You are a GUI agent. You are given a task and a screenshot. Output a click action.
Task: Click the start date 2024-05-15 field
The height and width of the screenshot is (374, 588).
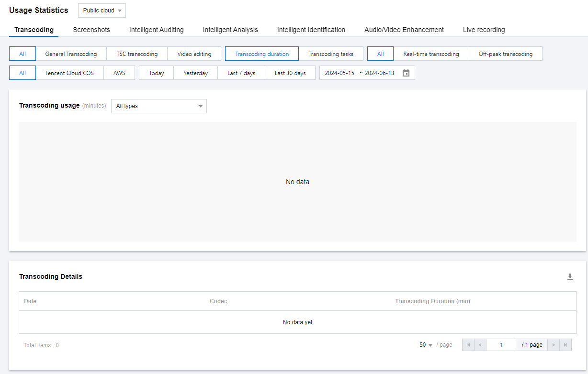339,73
